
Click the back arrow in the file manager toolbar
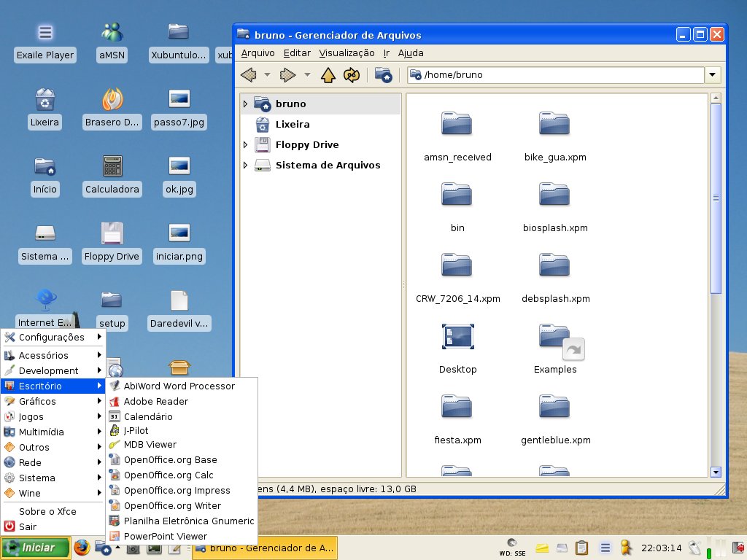(249, 75)
